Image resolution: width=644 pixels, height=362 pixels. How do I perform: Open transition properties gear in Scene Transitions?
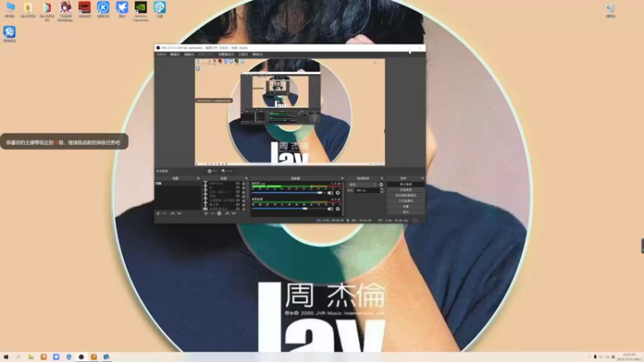tap(381, 185)
